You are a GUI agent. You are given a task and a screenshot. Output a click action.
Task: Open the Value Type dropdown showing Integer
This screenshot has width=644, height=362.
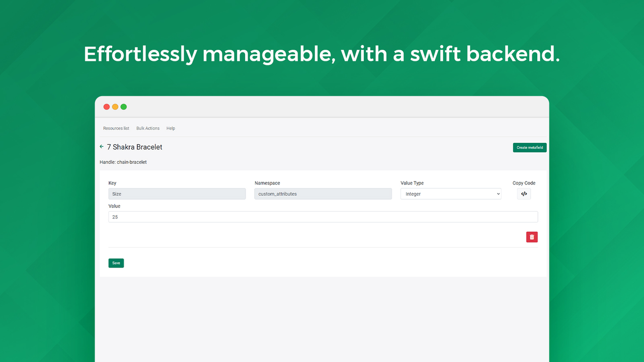pyautogui.click(x=450, y=194)
